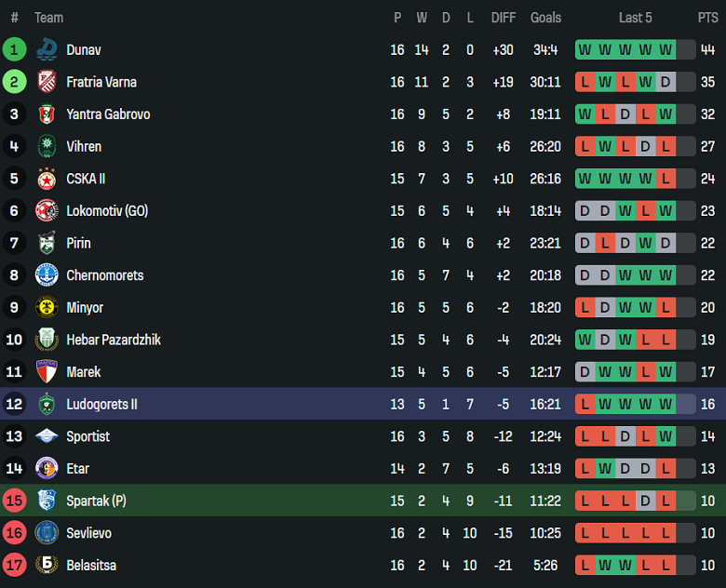This screenshot has height=588, width=726.
Task: Sort standings by DIFF column header
Action: pyautogui.click(x=504, y=18)
